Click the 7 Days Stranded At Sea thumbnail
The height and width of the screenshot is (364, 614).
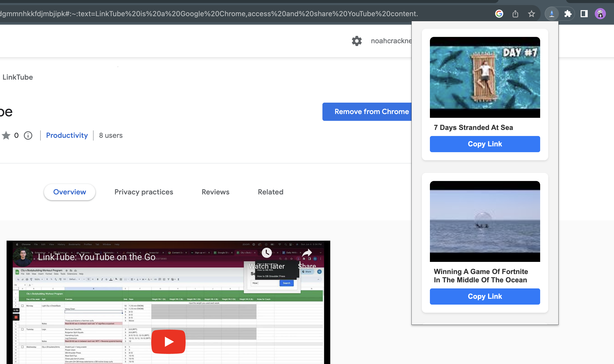tap(485, 77)
